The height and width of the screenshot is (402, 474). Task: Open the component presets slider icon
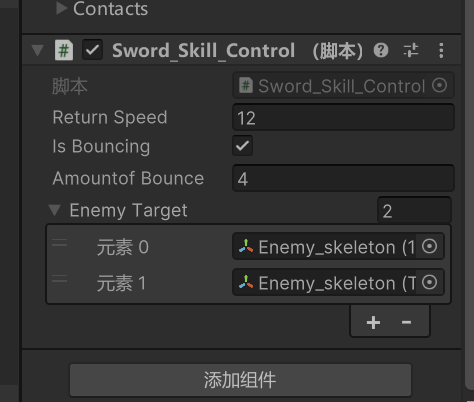click(x=411, y=51)
